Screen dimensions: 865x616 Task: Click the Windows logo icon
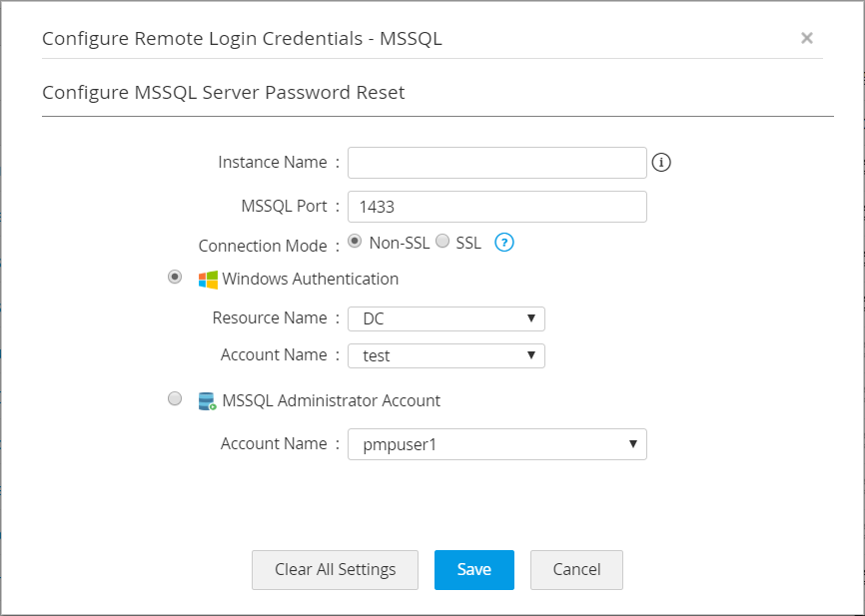pyautogui.click(x=208, y=280)
